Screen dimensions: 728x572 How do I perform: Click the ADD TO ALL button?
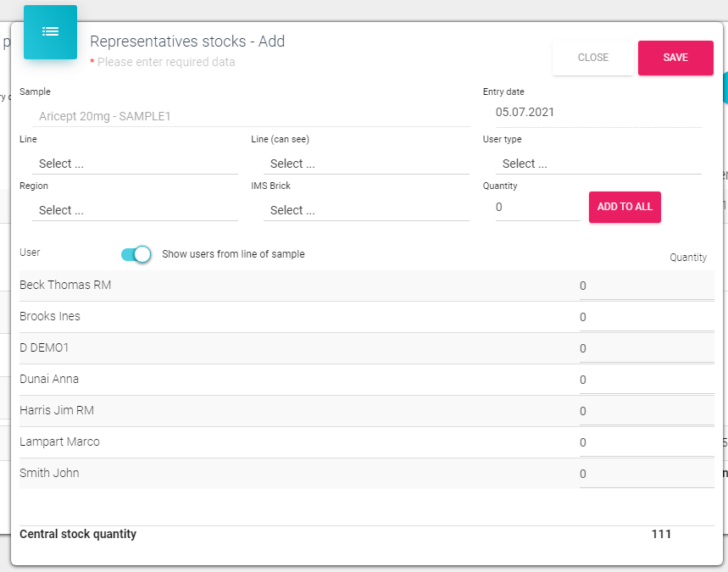pyautogui.click(x=625, y=207)
